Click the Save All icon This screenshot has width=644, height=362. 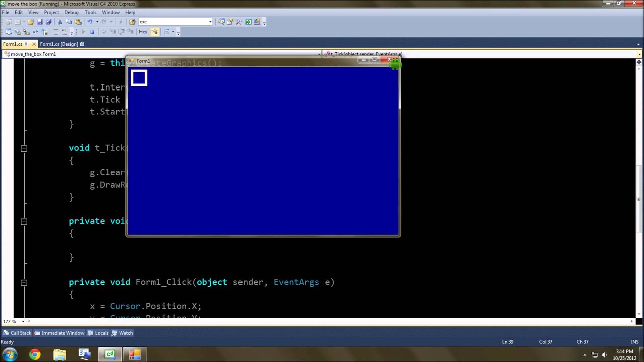click(48, 22)
